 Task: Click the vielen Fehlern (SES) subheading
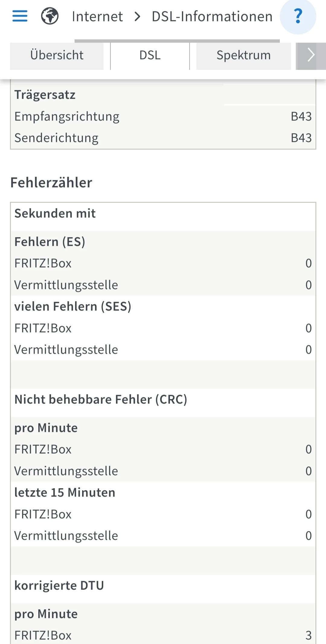click(x=73, y=307)
